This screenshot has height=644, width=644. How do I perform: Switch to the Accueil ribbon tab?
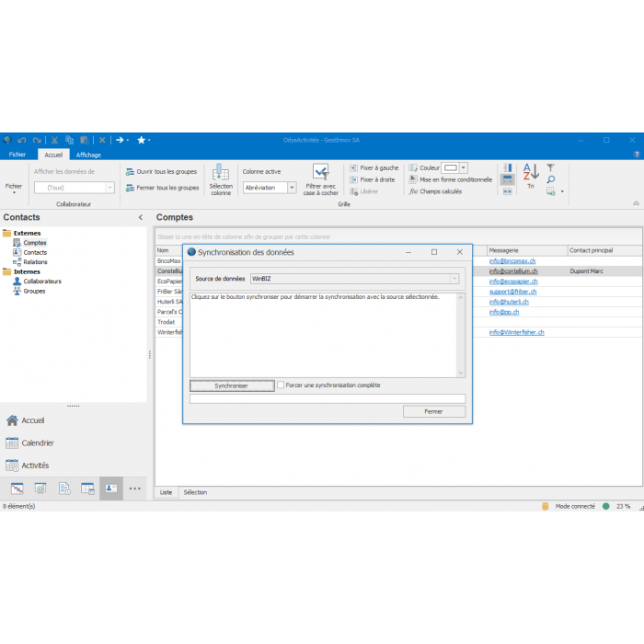[53, 155]
